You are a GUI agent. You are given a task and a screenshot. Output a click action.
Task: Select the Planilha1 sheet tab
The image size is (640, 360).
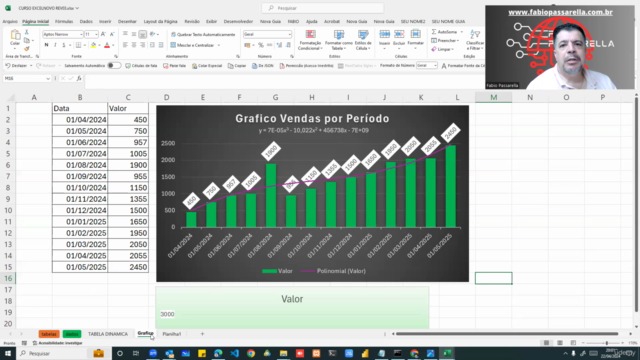coord(171,334)
